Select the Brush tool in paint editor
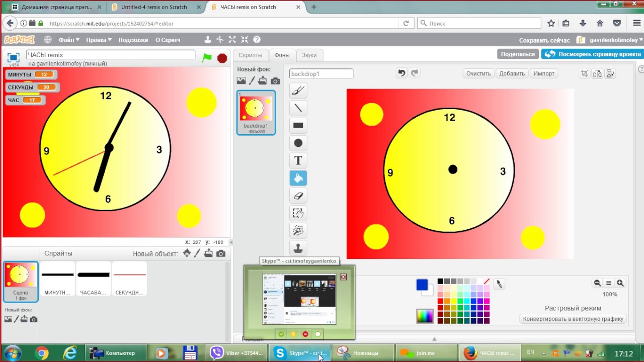This screenshot has width=644, height=362. click(298, 90)
